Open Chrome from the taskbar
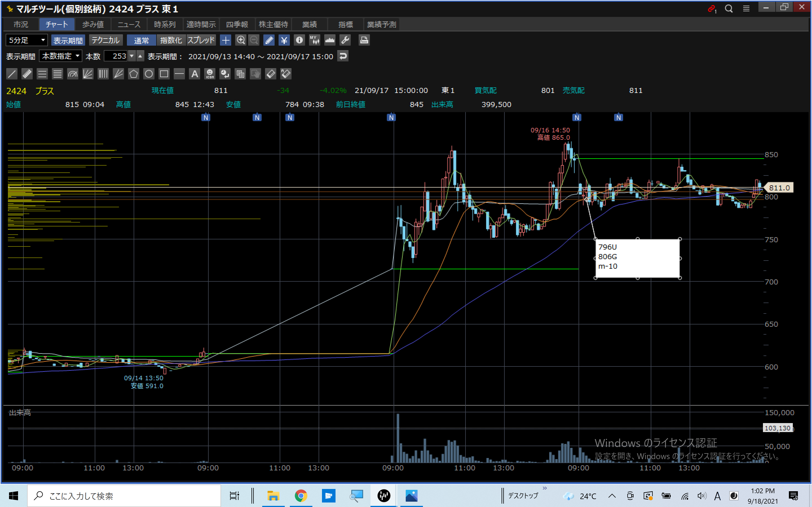 (x=301, y=496)
